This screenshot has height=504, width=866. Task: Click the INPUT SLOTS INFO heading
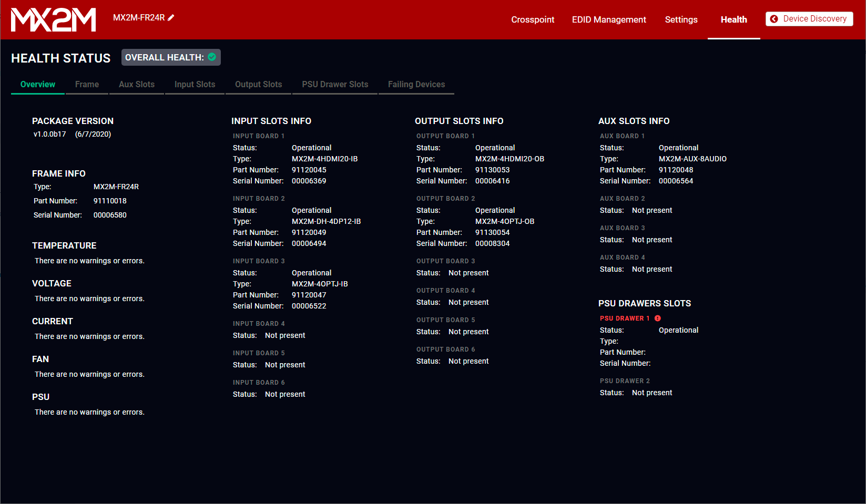[x=271, y=121]
